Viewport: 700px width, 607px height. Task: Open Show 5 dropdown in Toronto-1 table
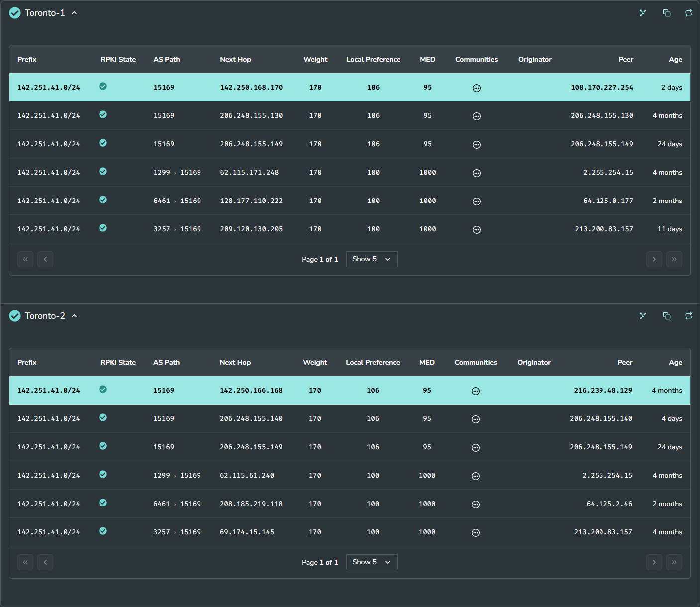tap(372, 259)
